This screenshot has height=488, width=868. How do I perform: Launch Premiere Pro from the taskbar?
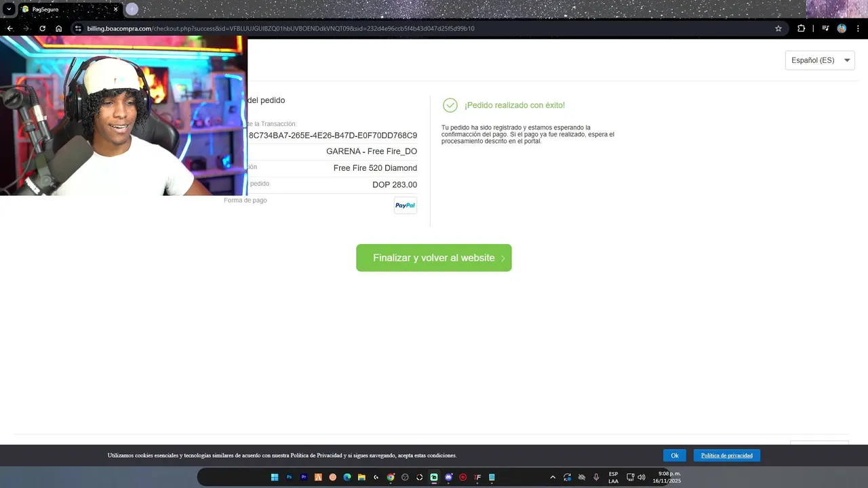[304, 477]
